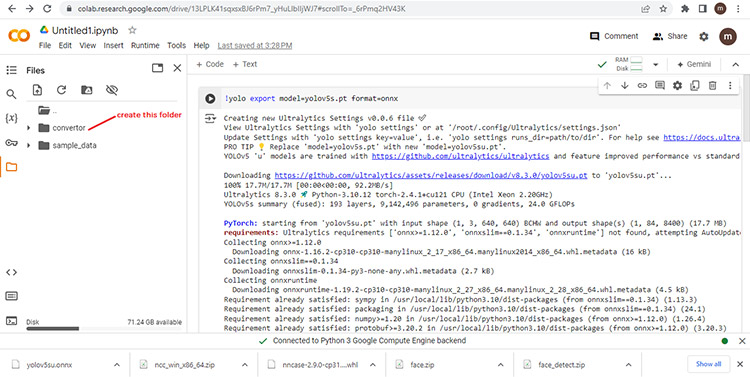Open the Tools menu
Screen dimensions: 750x377
tap(176, 45)
